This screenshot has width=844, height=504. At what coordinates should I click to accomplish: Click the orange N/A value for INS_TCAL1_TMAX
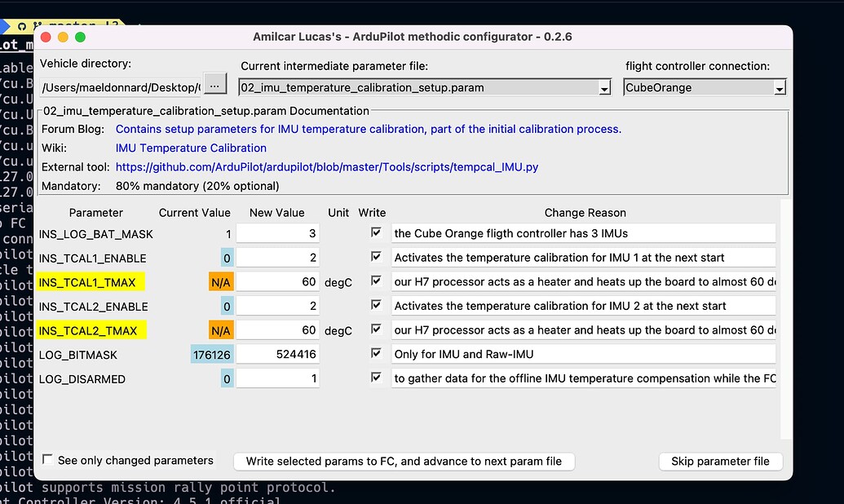(222, 281)
